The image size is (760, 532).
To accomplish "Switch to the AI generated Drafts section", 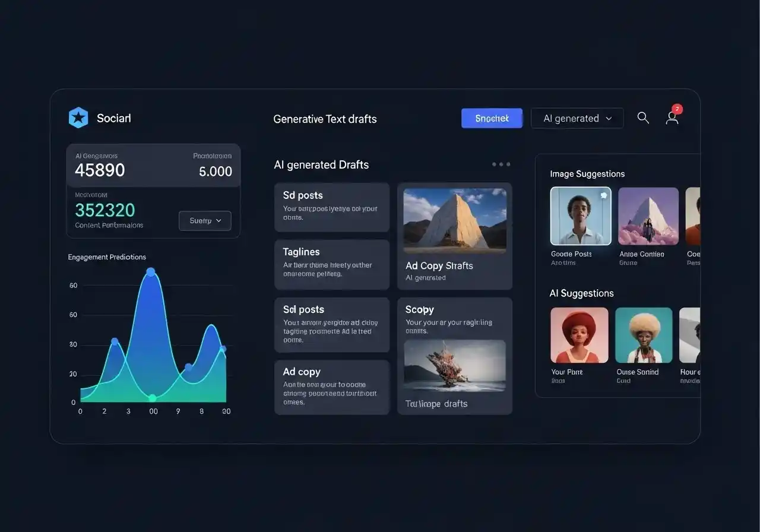I will coord(321,164).
